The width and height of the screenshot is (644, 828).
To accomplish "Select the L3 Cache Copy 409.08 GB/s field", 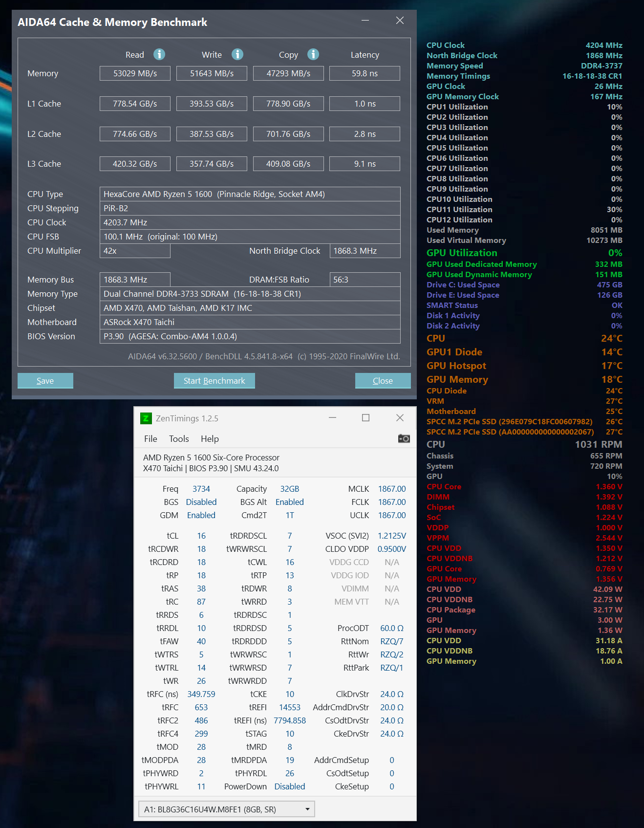I will [288, 164].
